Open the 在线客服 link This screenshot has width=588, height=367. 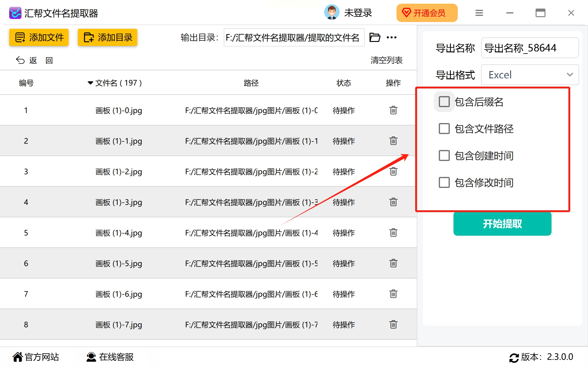point(110,357)
